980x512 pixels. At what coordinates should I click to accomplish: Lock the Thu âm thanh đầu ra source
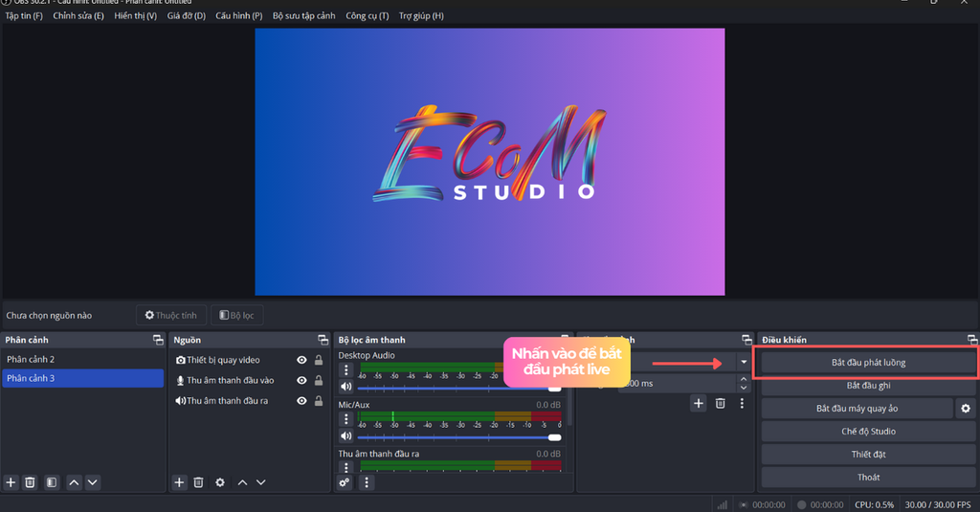tap(319, 401)
